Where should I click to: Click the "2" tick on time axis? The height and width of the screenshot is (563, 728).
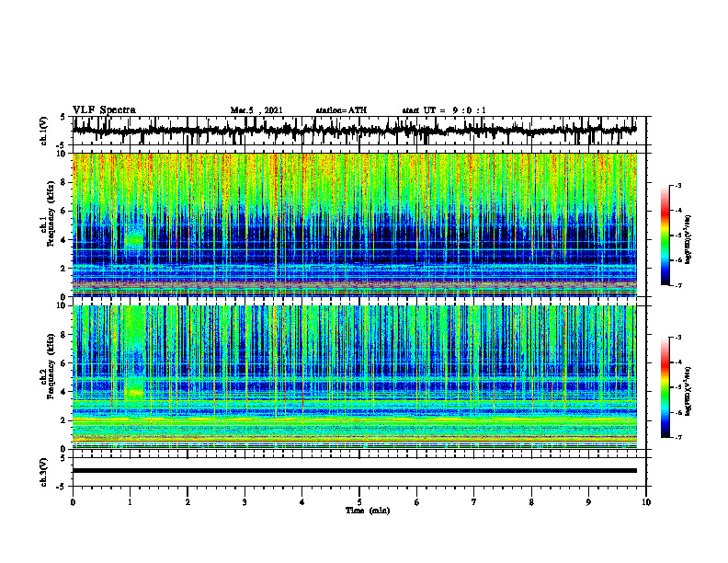(188, 502)
